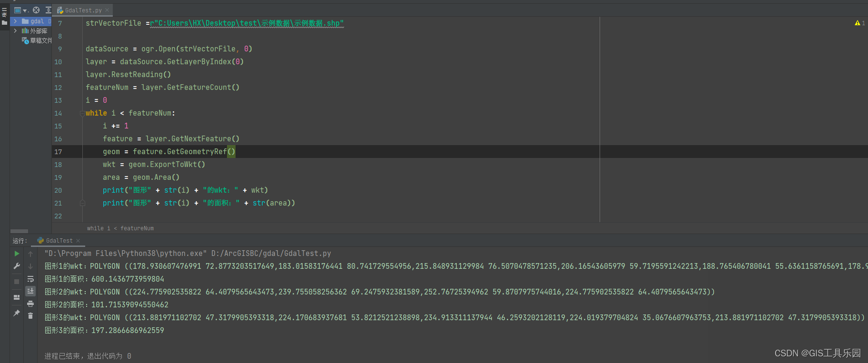Close the GdalTest.py editor tab
This screenshot has height=363, width=868.
(107, 10)
